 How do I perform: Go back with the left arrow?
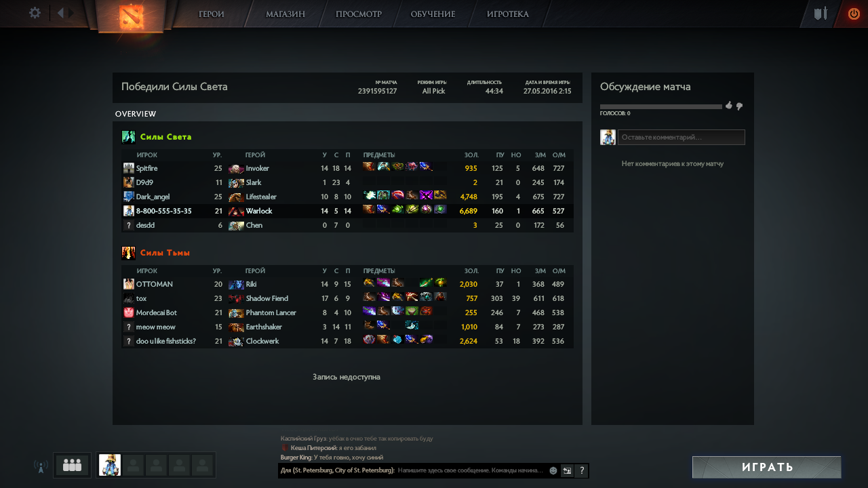[60, 13]
